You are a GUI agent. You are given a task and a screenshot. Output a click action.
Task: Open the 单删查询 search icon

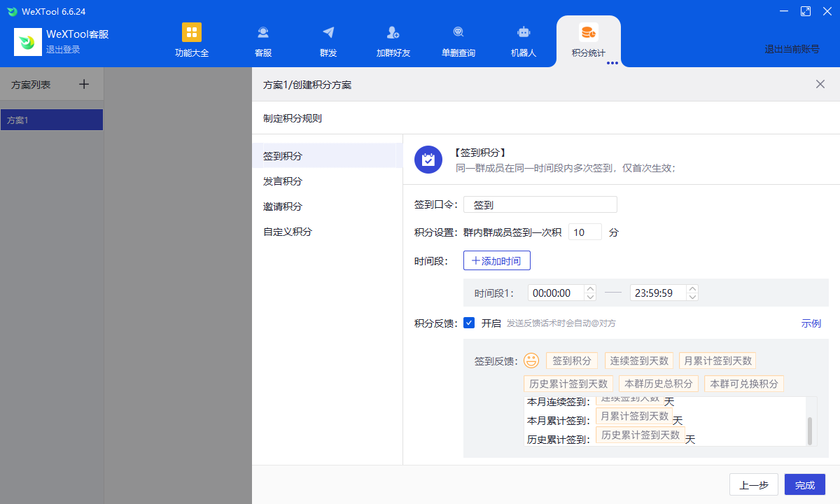click(x=458, y=33)
